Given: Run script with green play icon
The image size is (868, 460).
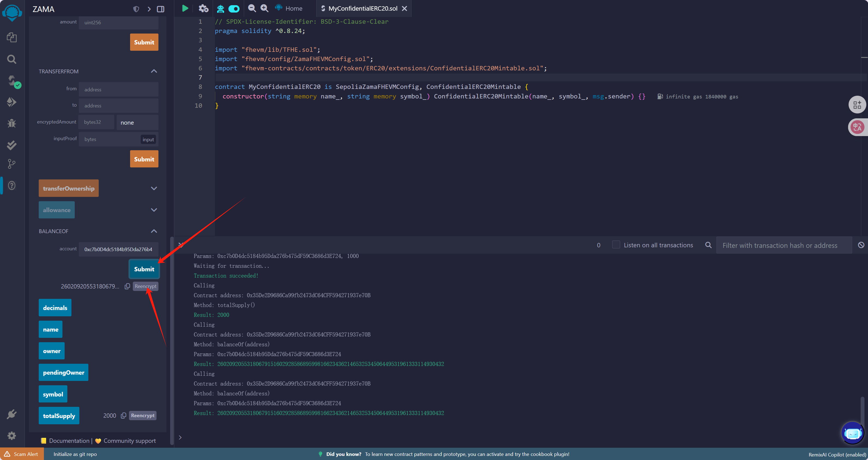Looking at the screenshot, I should (x=185, y=8).
